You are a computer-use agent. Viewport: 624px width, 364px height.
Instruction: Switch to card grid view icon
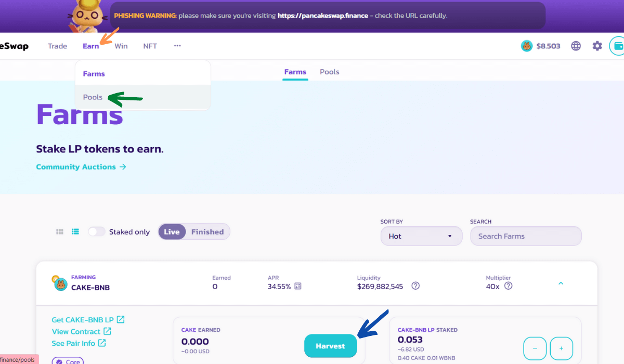point(60,232)
